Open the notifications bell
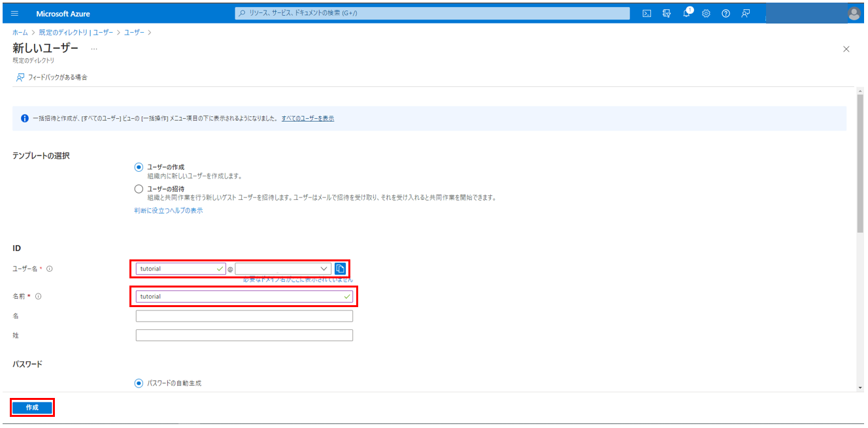The width and height of the screenshot is (868, 428). [686, 14]
